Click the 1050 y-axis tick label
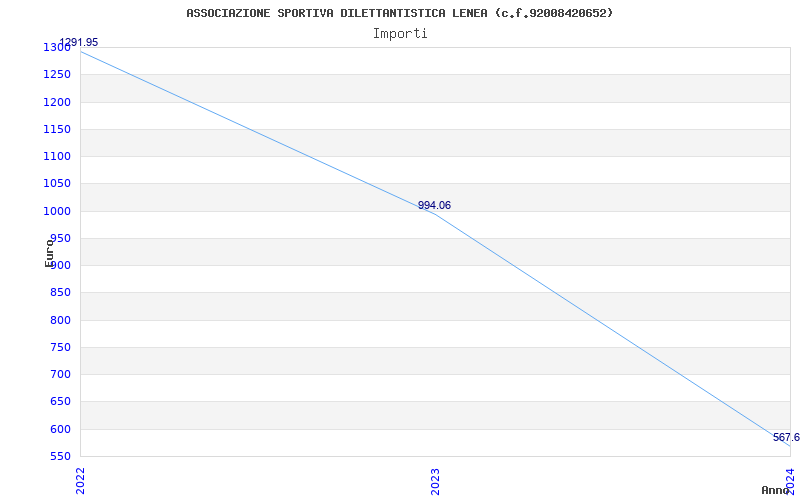This screenshot has height=500, width=800. point(57,184)
